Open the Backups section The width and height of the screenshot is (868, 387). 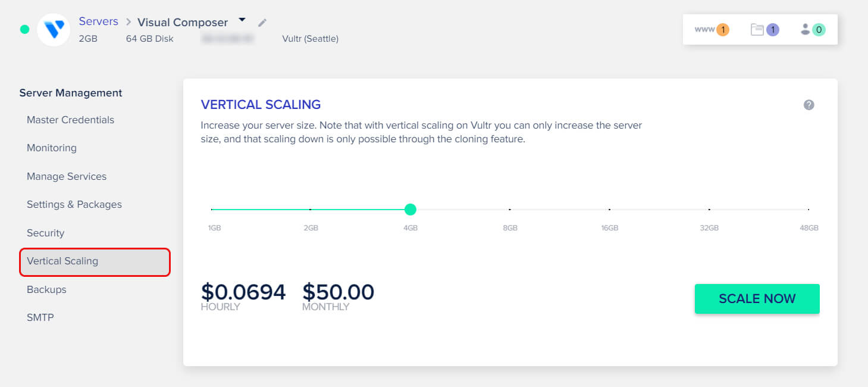[x=46, y=289]
